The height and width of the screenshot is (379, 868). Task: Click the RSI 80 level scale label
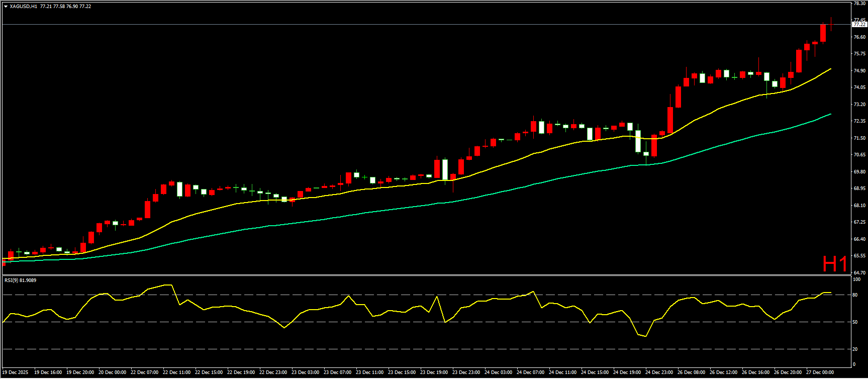point(855,295)
